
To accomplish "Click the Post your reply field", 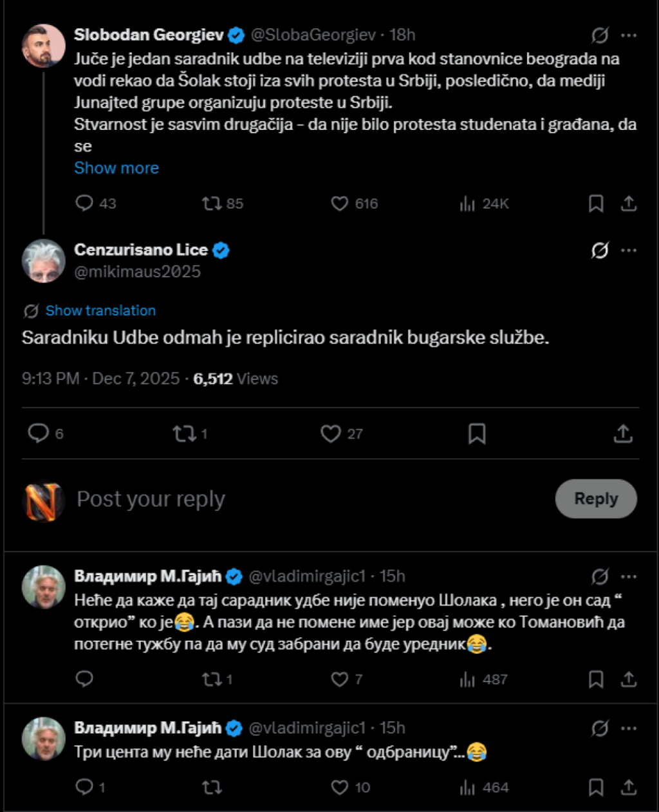I will (151, 499).
